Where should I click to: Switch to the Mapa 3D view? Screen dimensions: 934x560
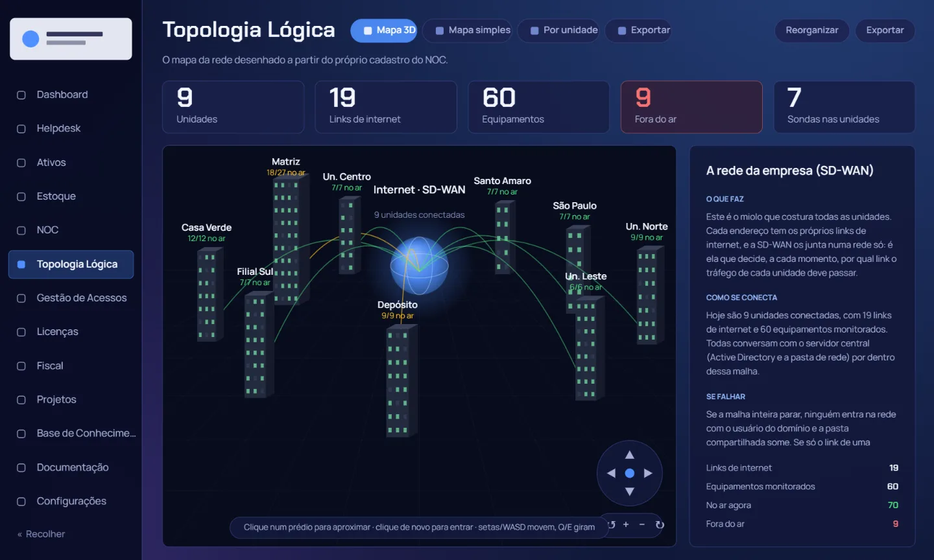point(383,30)
